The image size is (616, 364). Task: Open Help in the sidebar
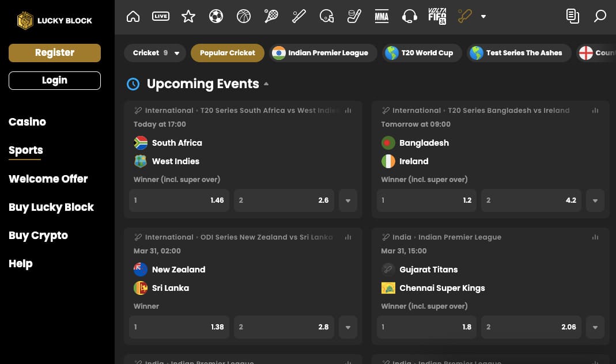tap(21, 263)
